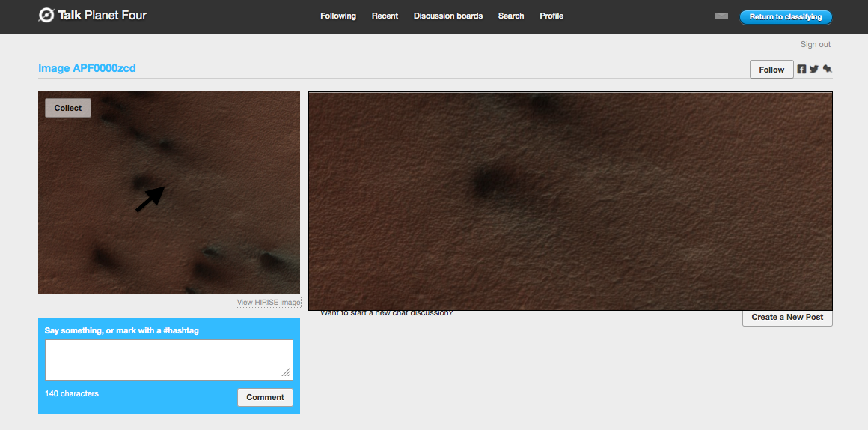This screenshot has height=430, width=868.
Task: Click the Image APF0000zcd title
Action: point(87,68)
